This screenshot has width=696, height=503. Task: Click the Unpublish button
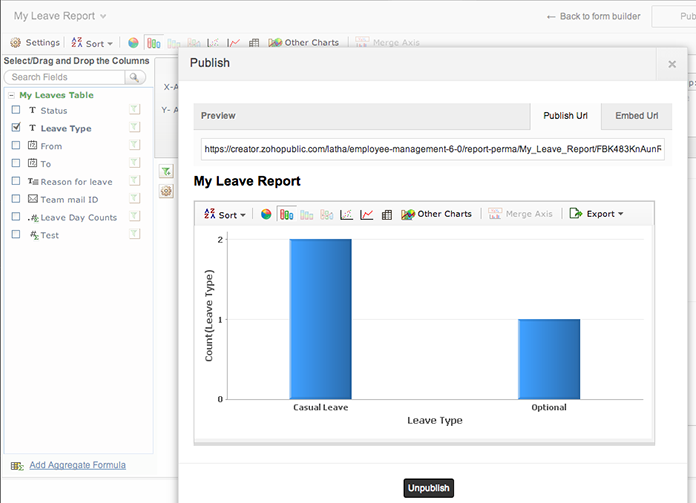point(429,488)
